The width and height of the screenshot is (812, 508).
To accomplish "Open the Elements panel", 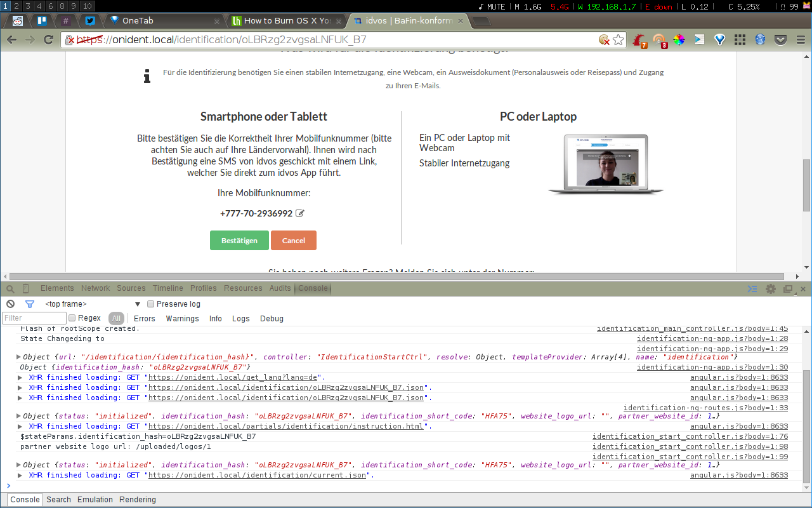I will pyautogui.click(x=57, y=288).
